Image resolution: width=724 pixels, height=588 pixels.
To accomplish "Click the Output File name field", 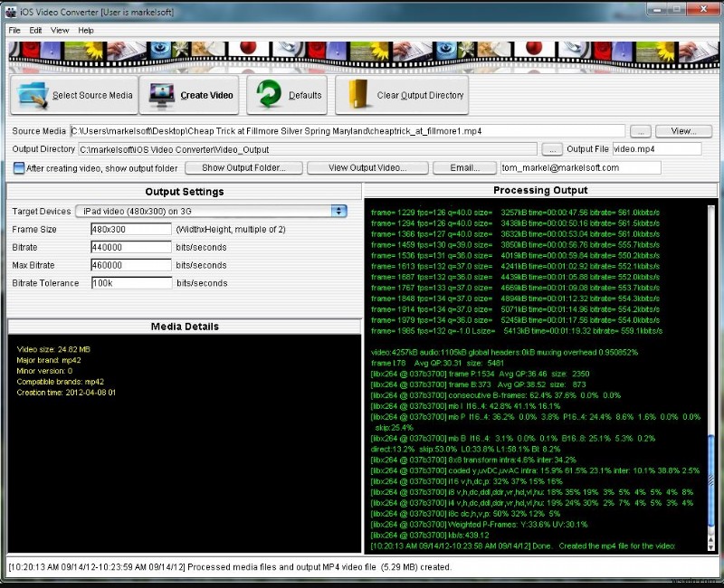I will point(656,149).
